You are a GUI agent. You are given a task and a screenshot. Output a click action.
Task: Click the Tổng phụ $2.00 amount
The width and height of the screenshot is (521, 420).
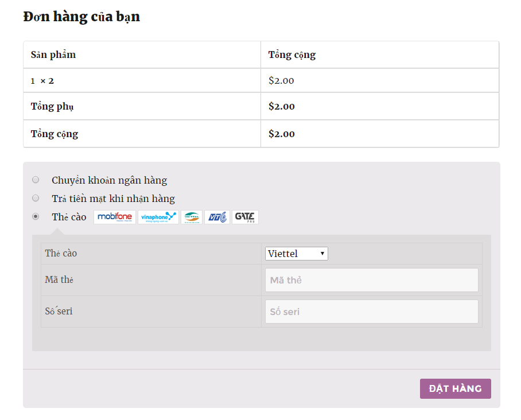coord(281,106)
